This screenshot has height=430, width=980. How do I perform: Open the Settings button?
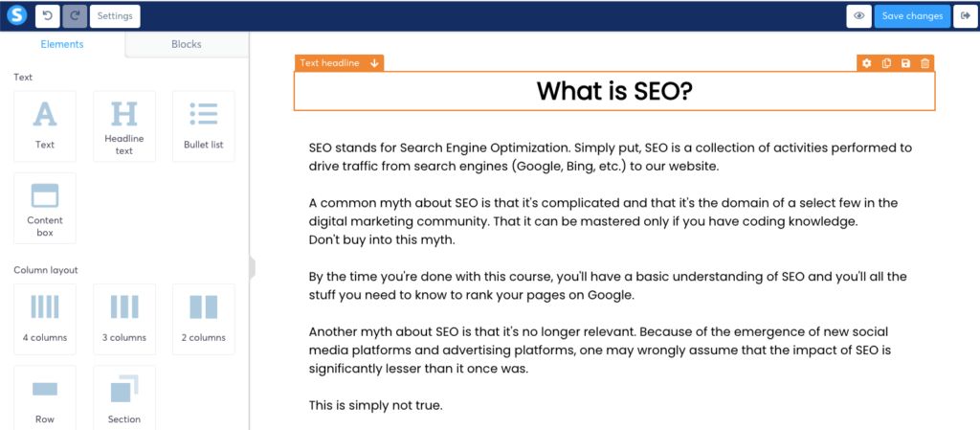click(x=115, y=15)
